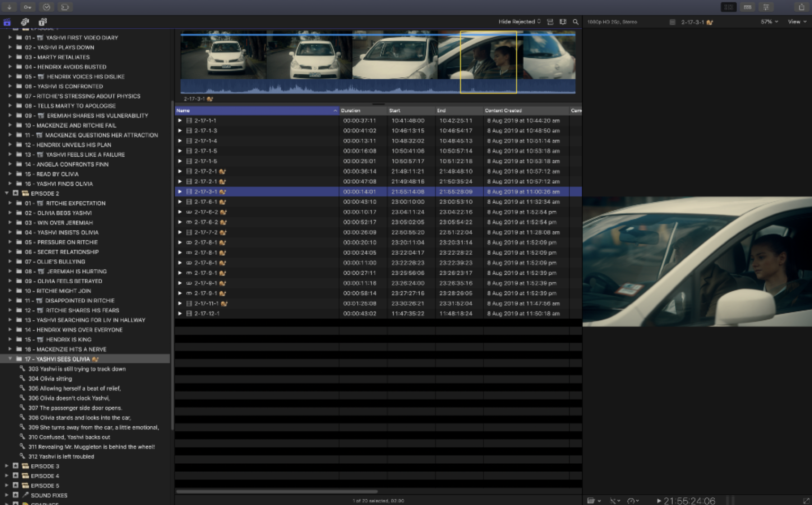Select keyword 304 Olivia sitting
Viewport: 812px width, 505px height.
point(50,379)
